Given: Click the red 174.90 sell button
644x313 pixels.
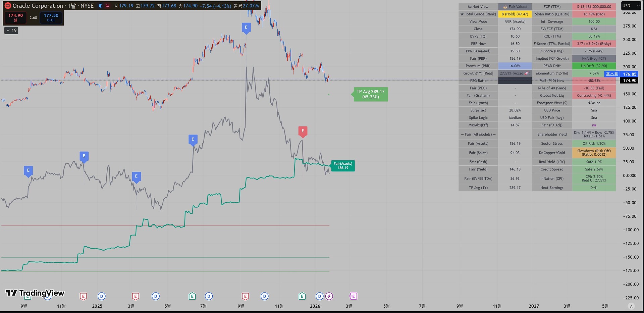Looking at the screenshot, I should click(15, 18).
